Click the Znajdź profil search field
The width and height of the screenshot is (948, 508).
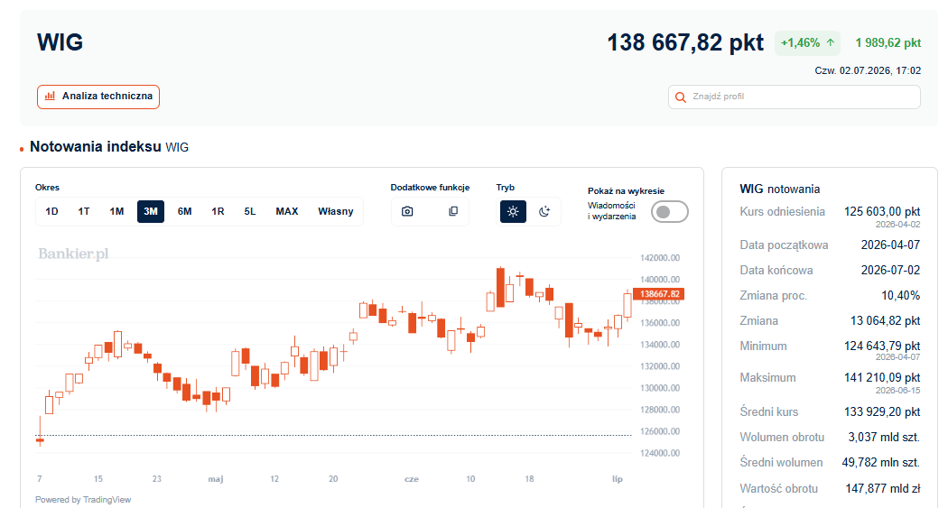pyautogui.click(x=794, y=97)
